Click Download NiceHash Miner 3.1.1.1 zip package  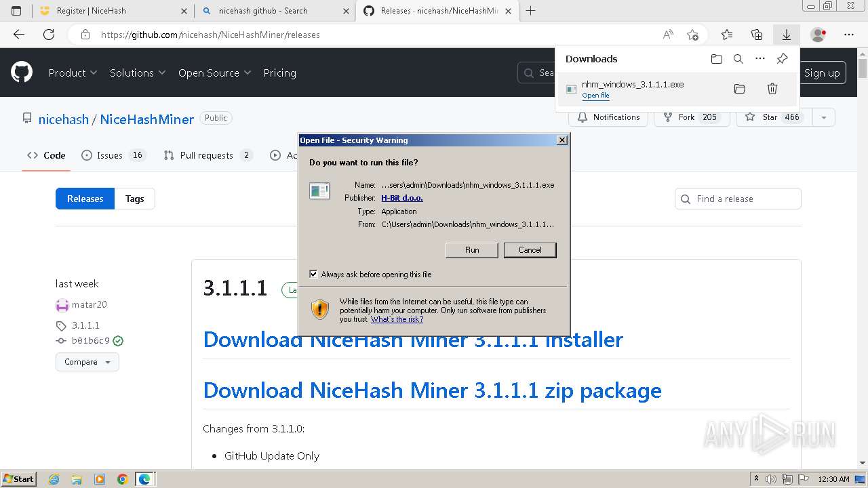pos(432,390)
